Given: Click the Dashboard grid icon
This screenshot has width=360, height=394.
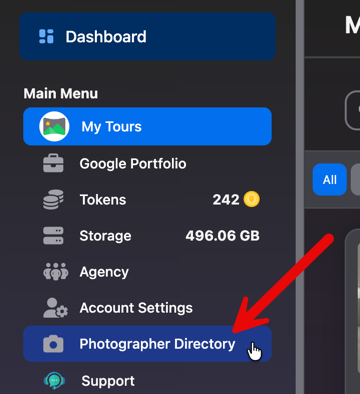Looking at the screenshot, I should (x=46, y=36).
